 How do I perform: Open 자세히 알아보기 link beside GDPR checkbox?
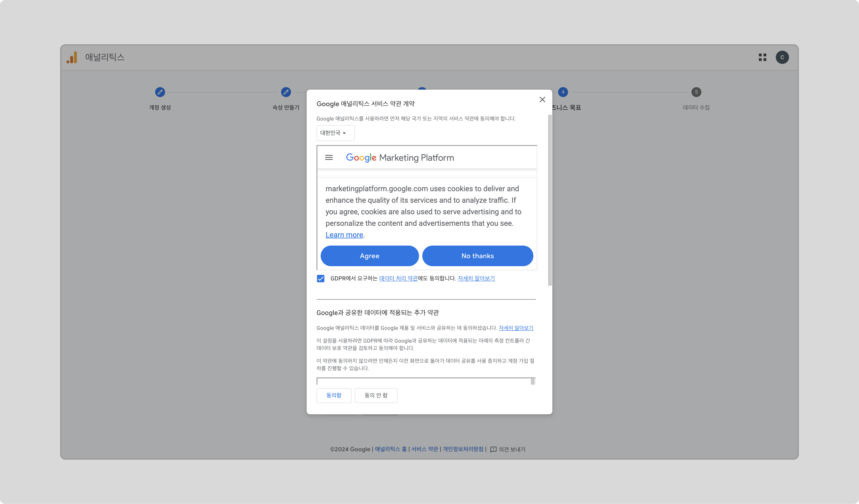pos(476,278)
